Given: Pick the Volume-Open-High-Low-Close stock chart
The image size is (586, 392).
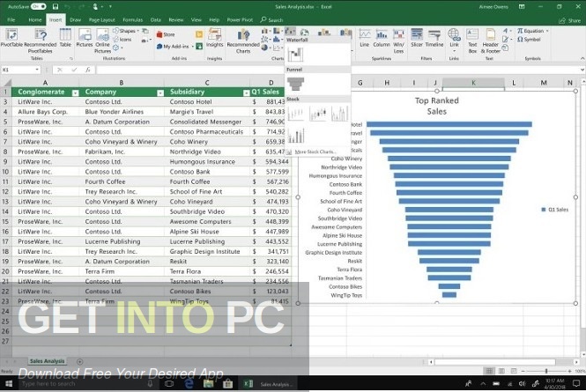Looking at the screenshot, I should pyautogui.click(x=295, y=136).
